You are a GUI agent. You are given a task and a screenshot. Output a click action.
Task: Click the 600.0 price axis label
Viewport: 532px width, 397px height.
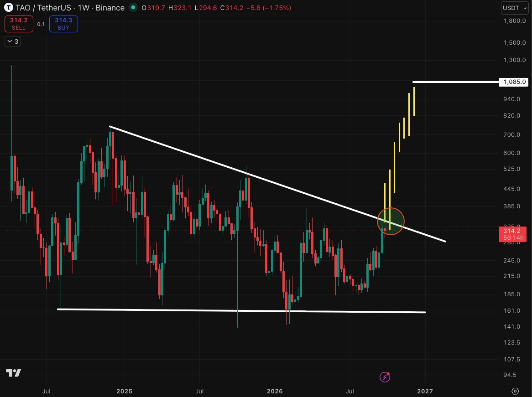[511, 153]
